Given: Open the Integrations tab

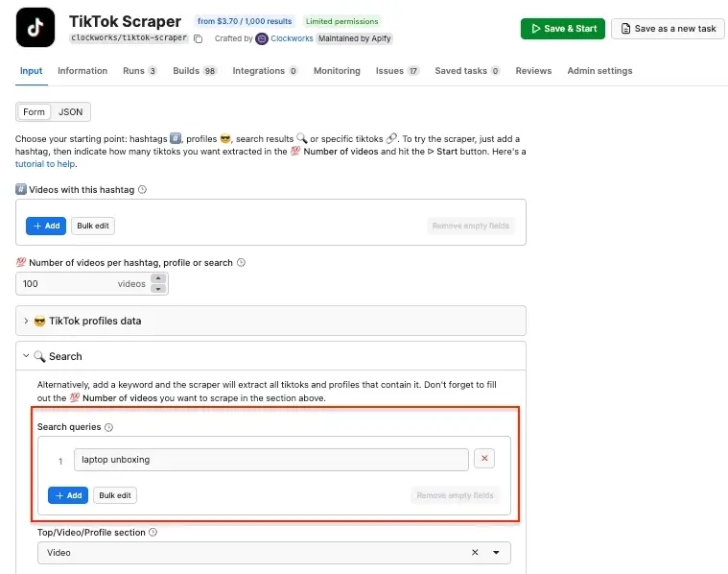Looking at the screenshot, I should (265, 71).
